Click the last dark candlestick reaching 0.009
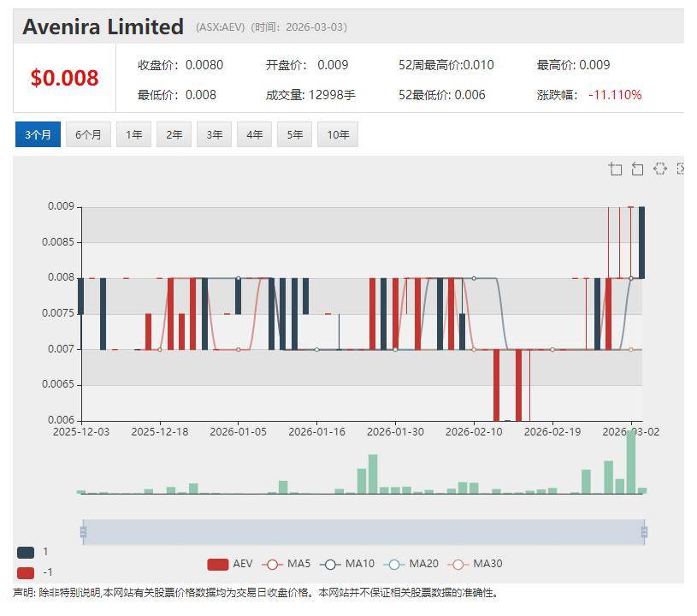The height and width of the screenshot is (616, 697). tap(642, 242)
